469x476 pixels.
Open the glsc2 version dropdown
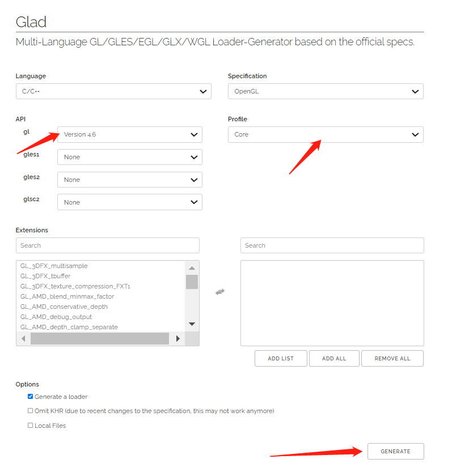point(130,202)
